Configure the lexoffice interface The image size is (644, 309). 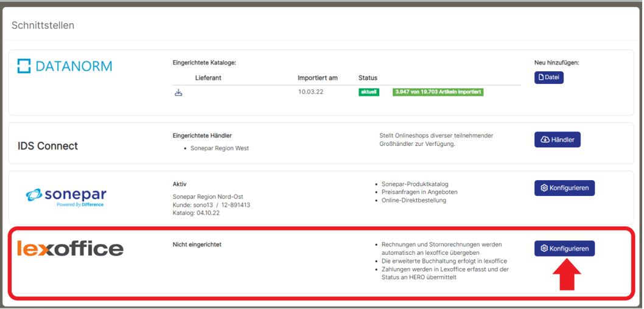(564, 248)
